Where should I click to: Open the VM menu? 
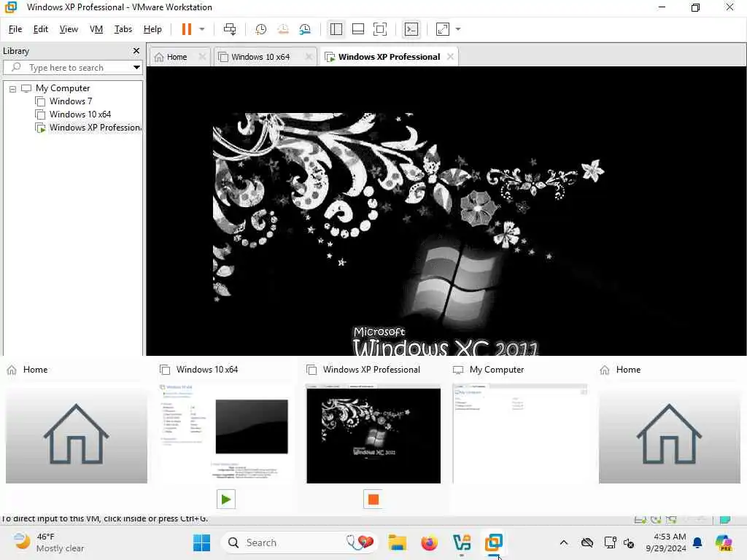tap(96, 29)
